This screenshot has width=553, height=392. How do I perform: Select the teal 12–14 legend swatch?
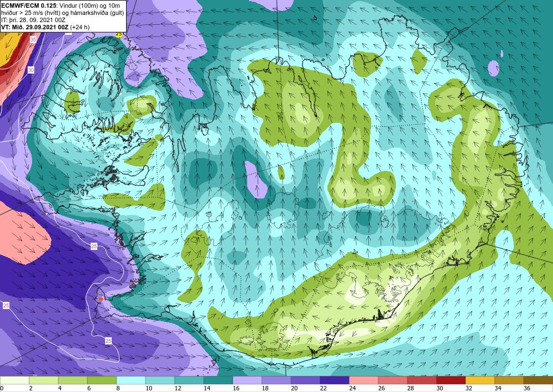(x=189, y=380)
